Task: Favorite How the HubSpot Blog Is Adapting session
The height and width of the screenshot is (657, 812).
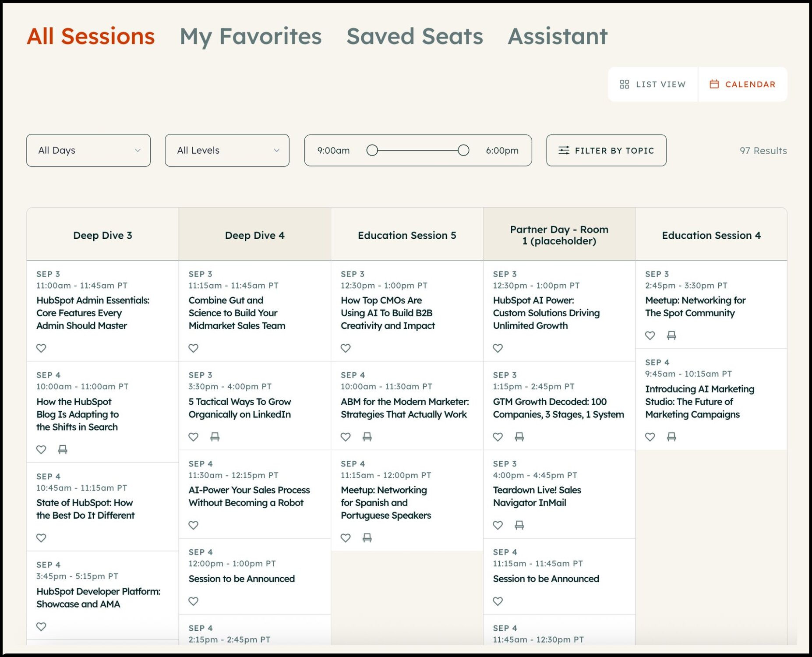Action: (41, 449)
